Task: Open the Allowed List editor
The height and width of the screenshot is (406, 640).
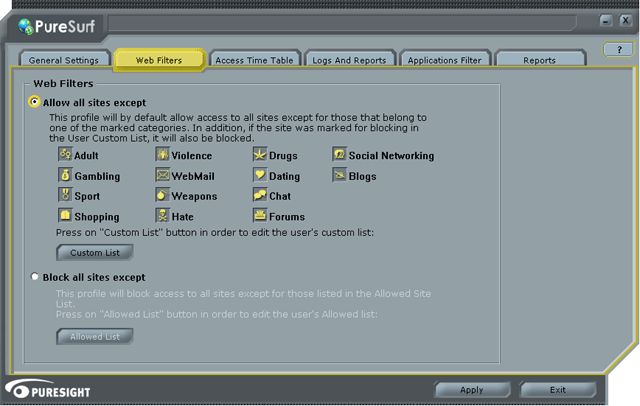Action: tap(95, 337)
